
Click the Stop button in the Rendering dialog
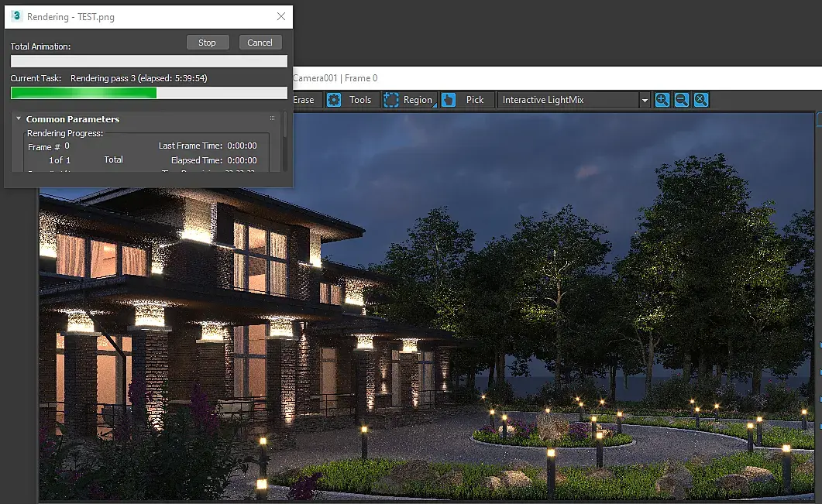tap(208, 43)
